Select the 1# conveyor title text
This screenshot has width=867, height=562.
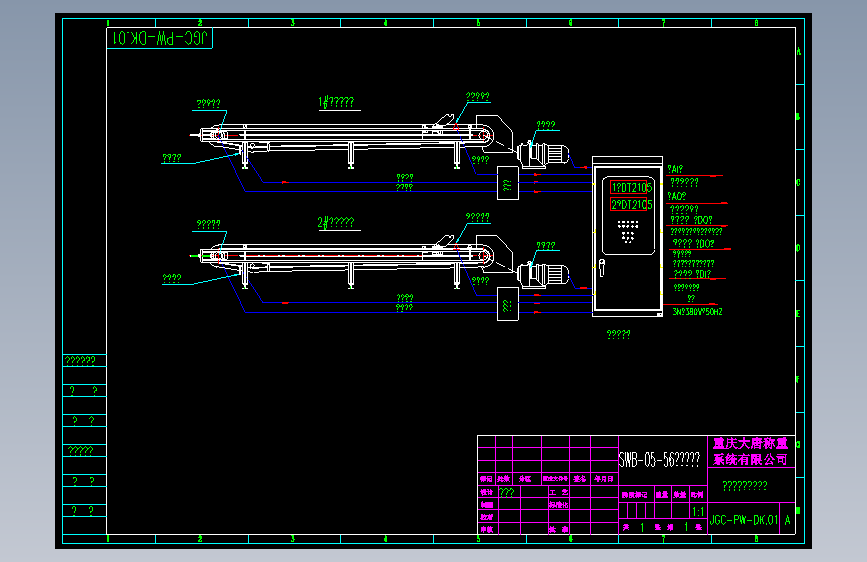336,102
